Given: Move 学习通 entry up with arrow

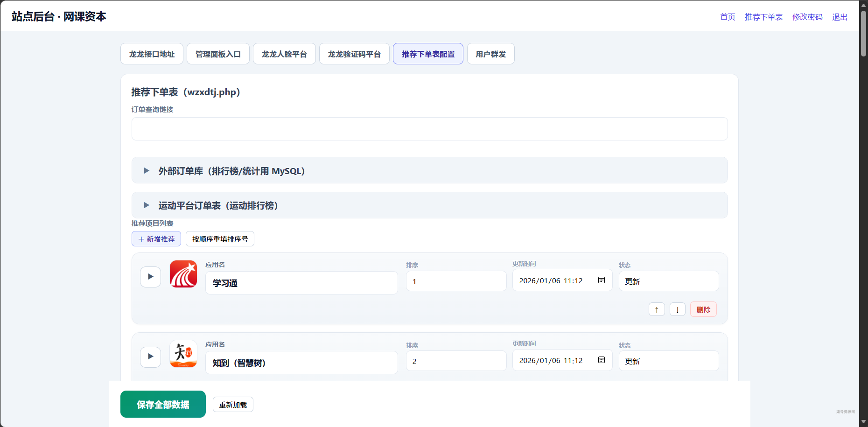Looking at the screenshot, I should [x=657, y=309].
